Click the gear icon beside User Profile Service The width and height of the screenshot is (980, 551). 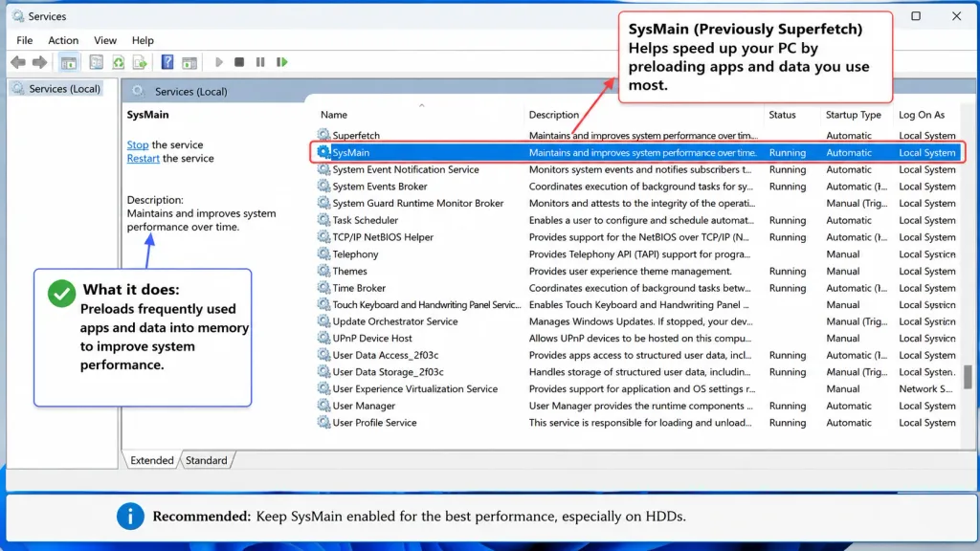(x=323, y=422)
